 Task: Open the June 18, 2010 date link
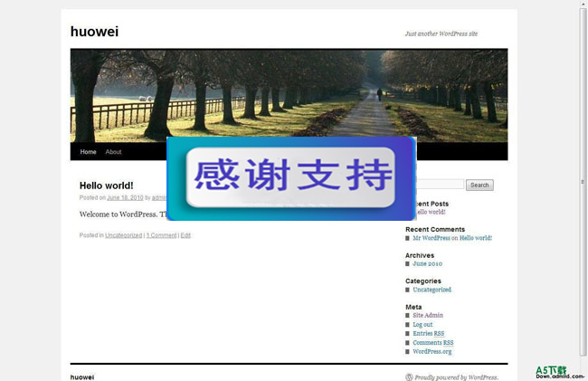click(x=125, y=197)
